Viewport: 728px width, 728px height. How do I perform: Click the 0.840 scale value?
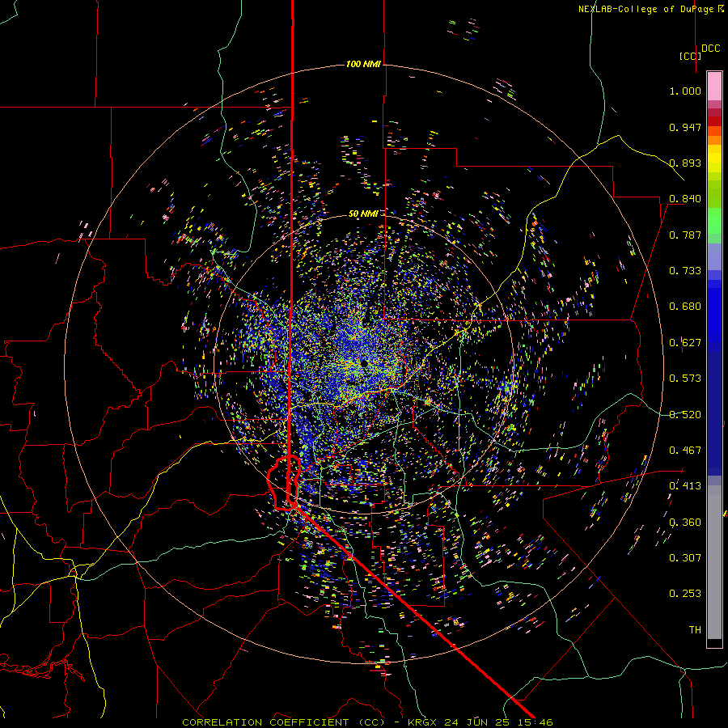coord(685,199)
